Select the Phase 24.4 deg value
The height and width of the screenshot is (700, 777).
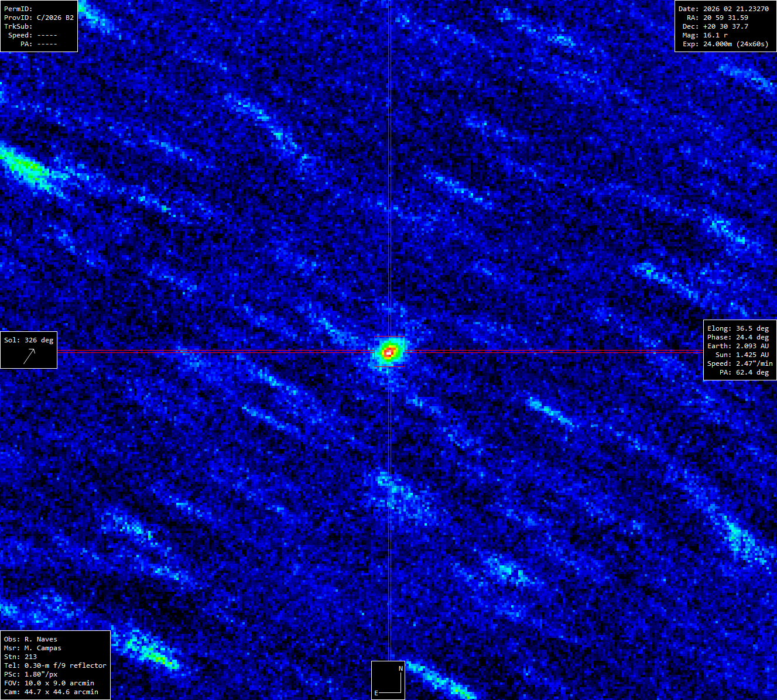tap(738, 337)
